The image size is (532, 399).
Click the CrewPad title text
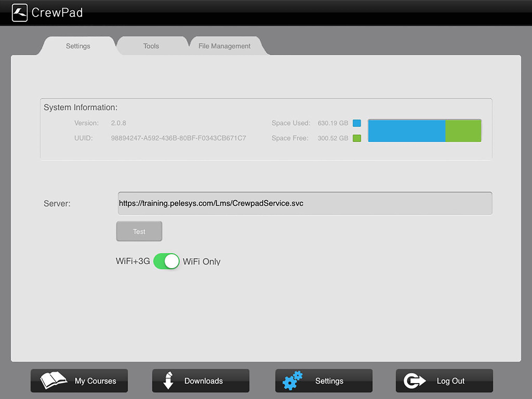(x=57, y=12)
